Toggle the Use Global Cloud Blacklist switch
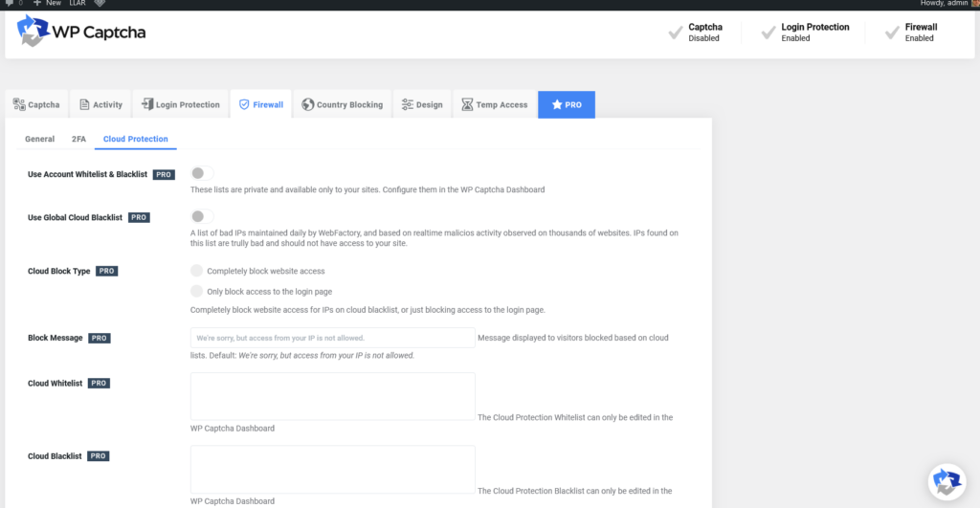Viewport: 980px width, 508px height. pyautogui.click(x=201, y=216)
